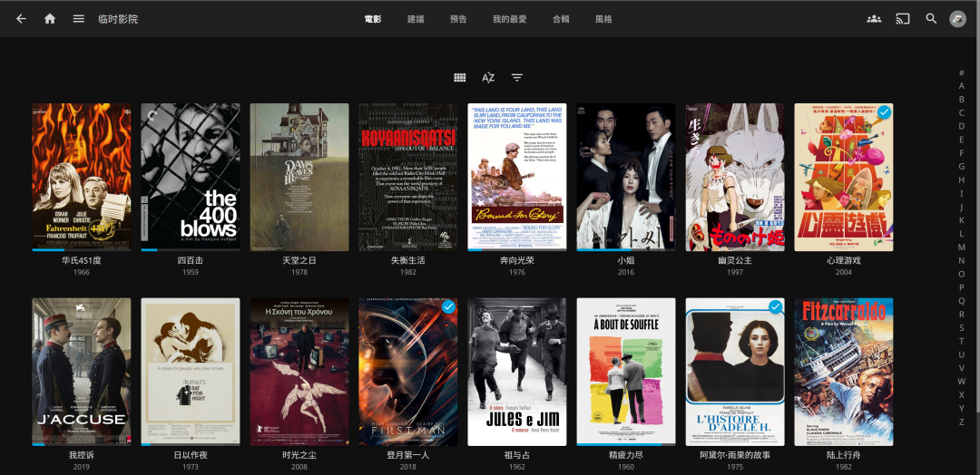Switch view with the grid icon

pos(460,77)
